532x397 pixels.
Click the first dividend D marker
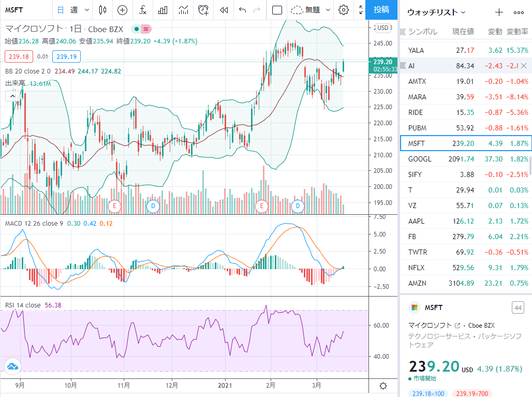[153, 206]
